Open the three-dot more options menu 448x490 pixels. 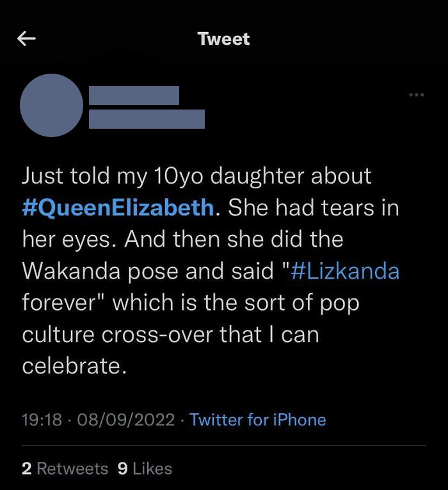click(x=417, y=95)
